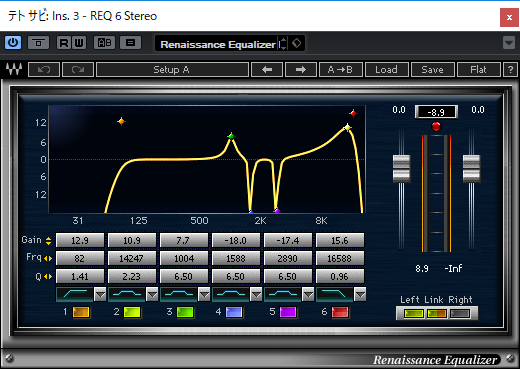Click the Undo arrow button
This screenshot has height=369, width=520.
tap(44, 70)
